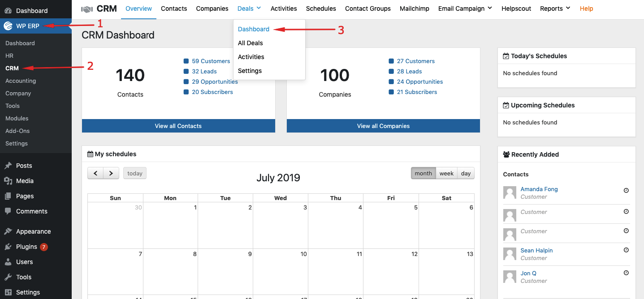Click the clock icon beside Sean Halpin
The width and height of the screenshot is (644, 299).
click(x=626, y=250)
